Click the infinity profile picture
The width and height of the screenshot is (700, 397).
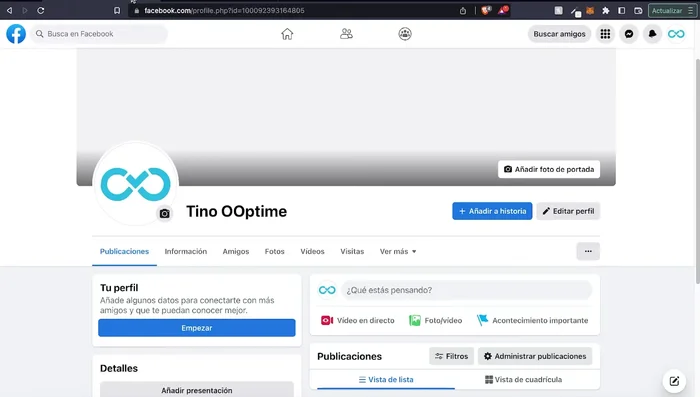[x=135, y=184]
